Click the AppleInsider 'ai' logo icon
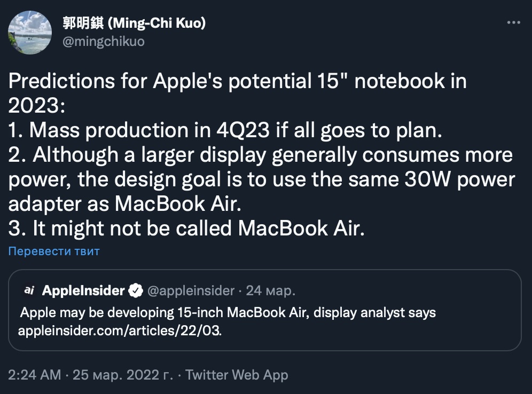 pyautogui.click(x=30, y=290)
